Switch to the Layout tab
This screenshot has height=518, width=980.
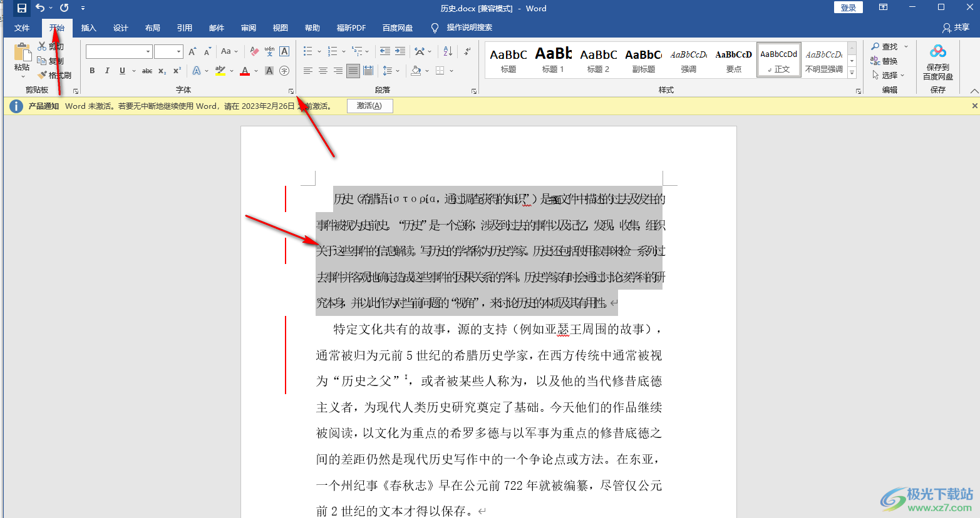[153, 28]
